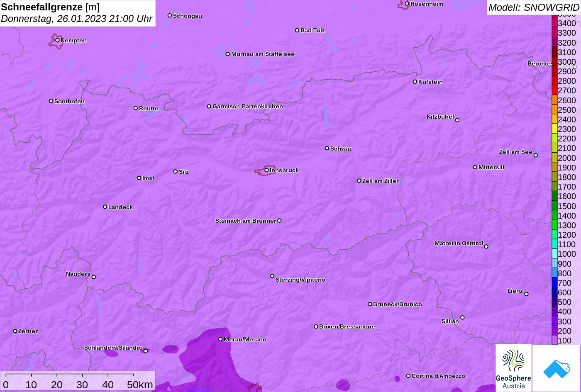Click the "Murnau am Staffelsee" label
581x392 pixels.
click(263, 54)
